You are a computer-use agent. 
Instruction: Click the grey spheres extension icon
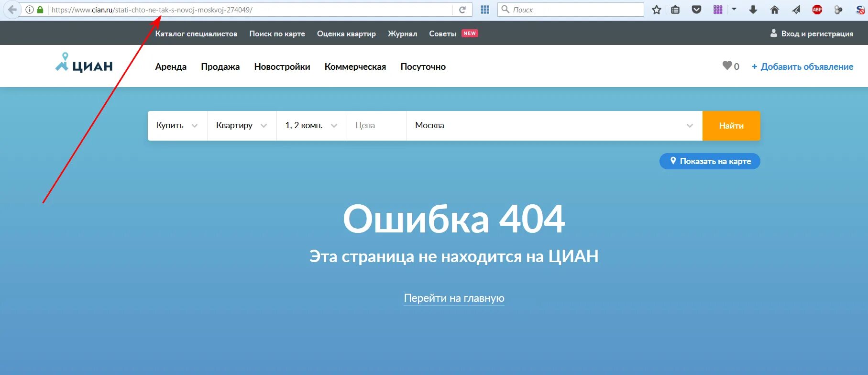pos(838,10)
